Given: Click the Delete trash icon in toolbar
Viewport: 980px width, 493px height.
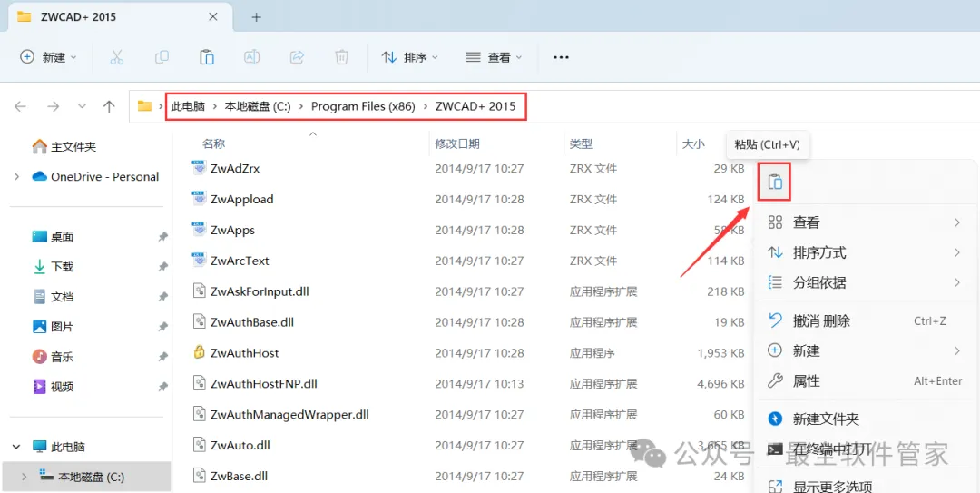Looking at the screenshot, I should (x=341, y=57).
